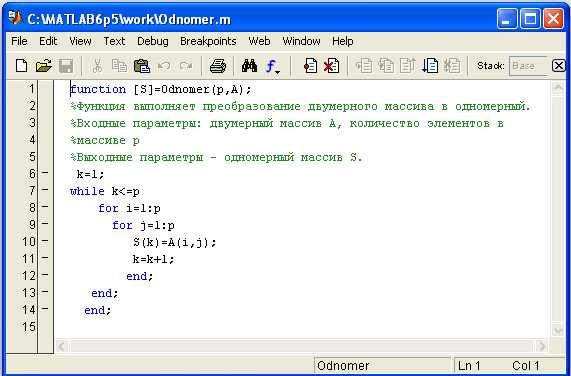The image size is (571, 376).
Task: Open the Edit menu
Action: (48, 41)
